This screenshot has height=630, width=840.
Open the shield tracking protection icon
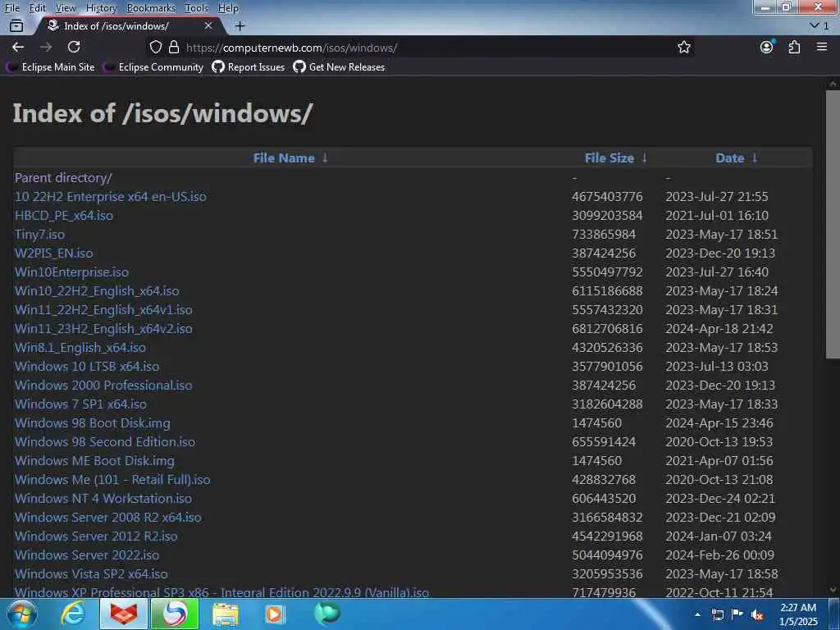pos(155,47)
